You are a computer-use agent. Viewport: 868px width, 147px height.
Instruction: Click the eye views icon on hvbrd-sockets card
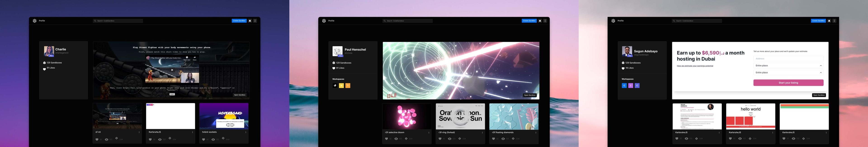(x=213, y=139)
